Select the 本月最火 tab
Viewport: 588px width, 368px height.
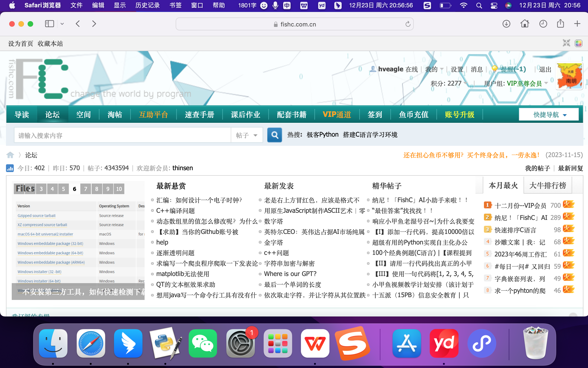(x=503, y=185)
